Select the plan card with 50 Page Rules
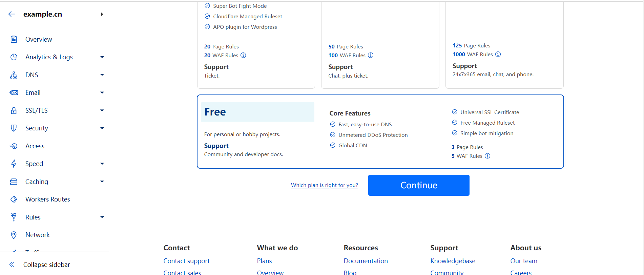Screen dimensions: 644x275 (380, 45)
